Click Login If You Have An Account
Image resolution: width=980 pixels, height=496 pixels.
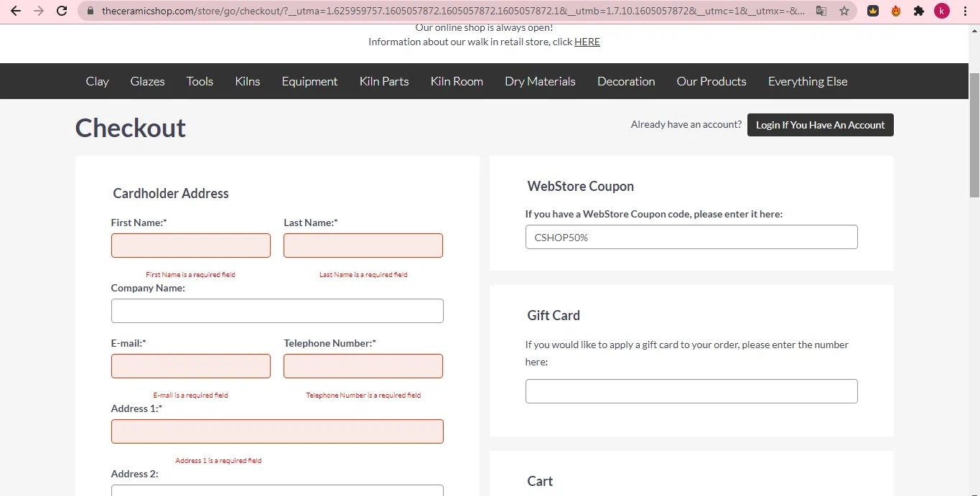click(x=821, y=125)
